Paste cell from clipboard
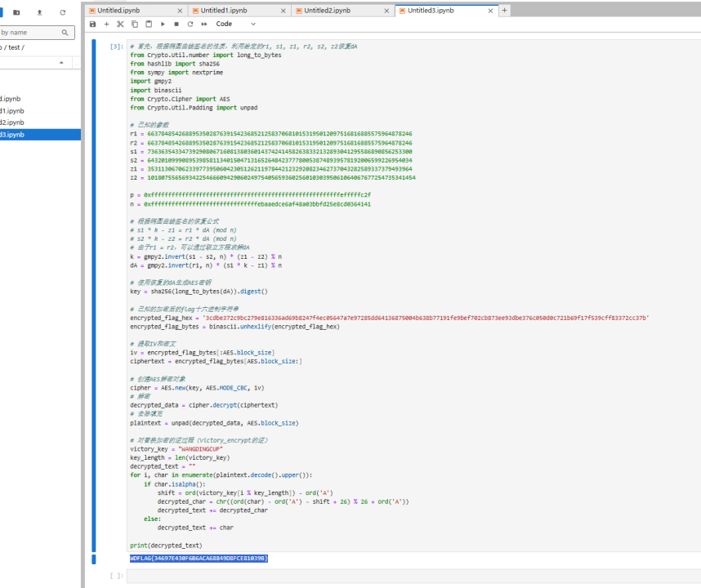The width and height of the screenshot is (701, 588). [149, 24]
